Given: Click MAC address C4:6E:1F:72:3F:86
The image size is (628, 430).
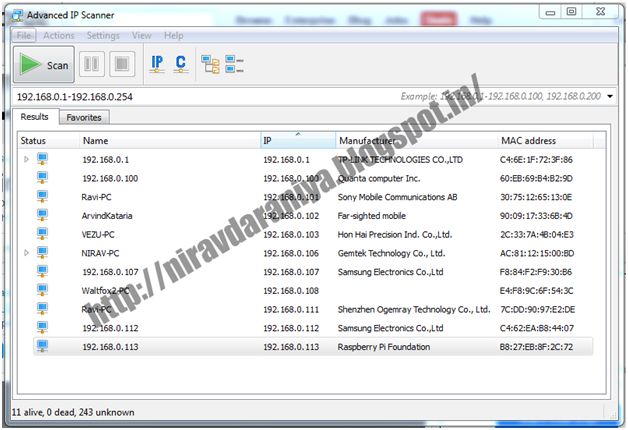Looking at the screenshot, I should [x=536, y=160].
